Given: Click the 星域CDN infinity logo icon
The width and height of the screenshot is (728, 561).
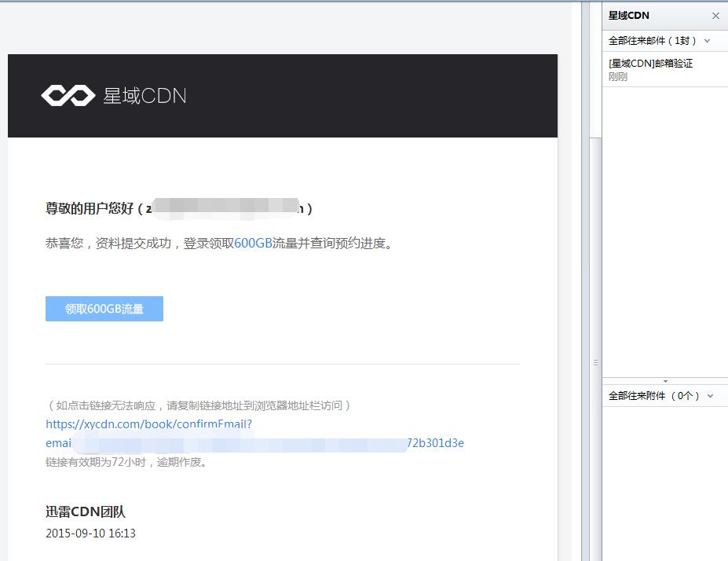Looking at the screenshot, I should click(x=68, y=96).
